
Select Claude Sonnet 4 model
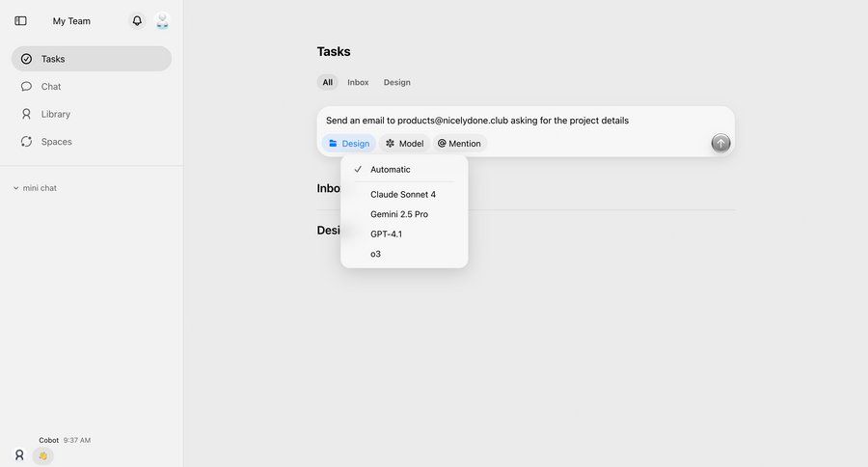click(404, 195)
